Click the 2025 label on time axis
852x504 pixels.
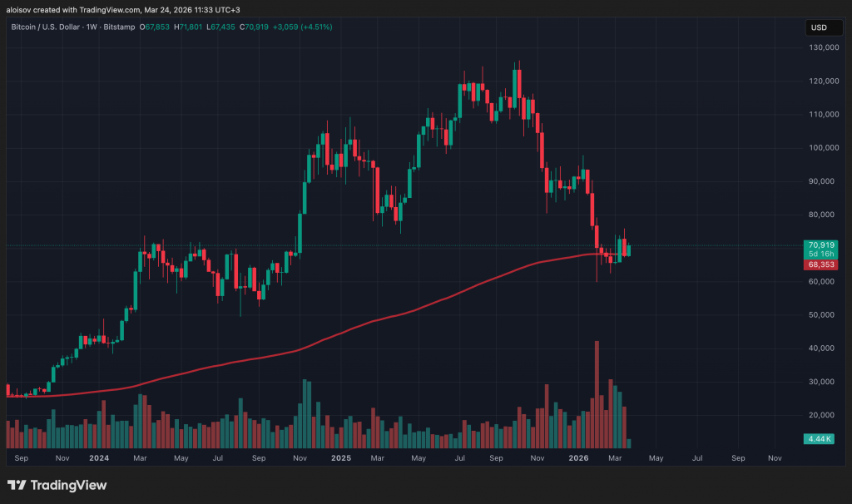pos(340,457)
